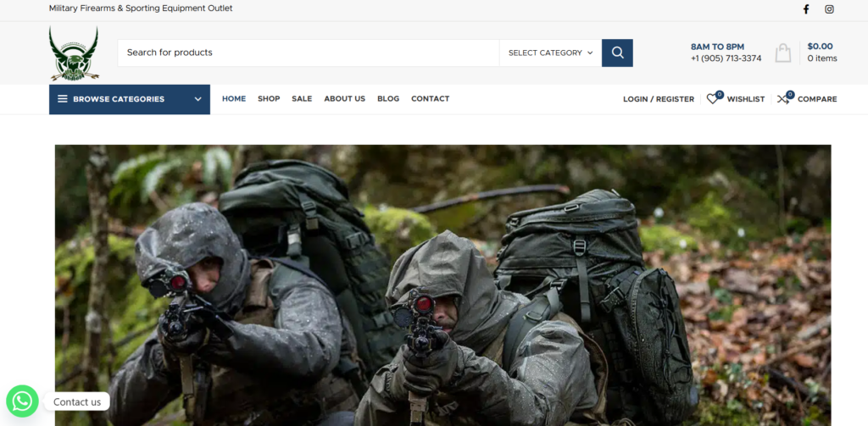868x426 pixels.
Task: Open the Blog link
Action: click(388, 99)
